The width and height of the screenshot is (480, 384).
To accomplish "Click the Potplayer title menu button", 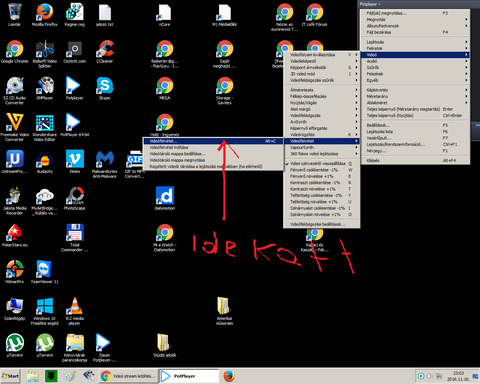I will pos(370,4).
